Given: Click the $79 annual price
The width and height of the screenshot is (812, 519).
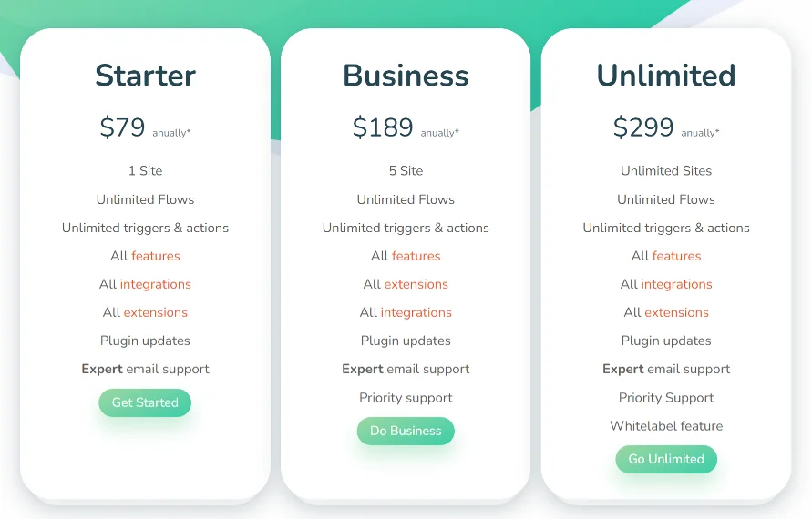Looking at the screenshot, I should point(122,127).
